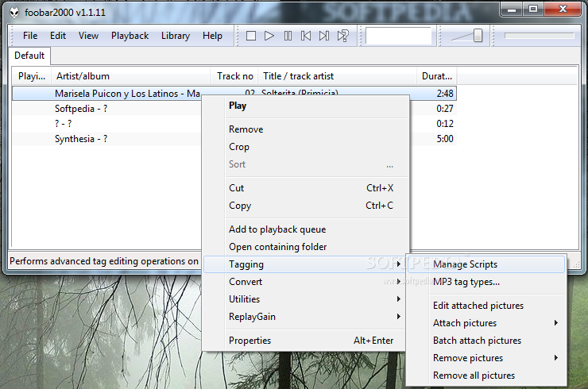Expand the ReplayGain submenu

point(306,317)
